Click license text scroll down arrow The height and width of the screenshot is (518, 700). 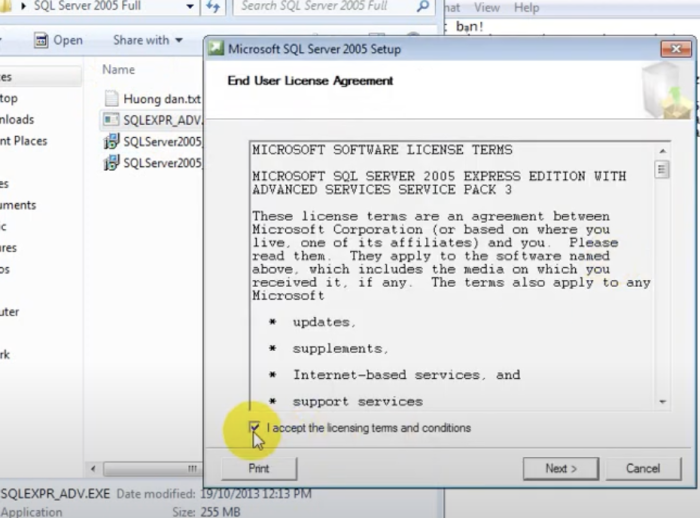[x=662, y=402]
